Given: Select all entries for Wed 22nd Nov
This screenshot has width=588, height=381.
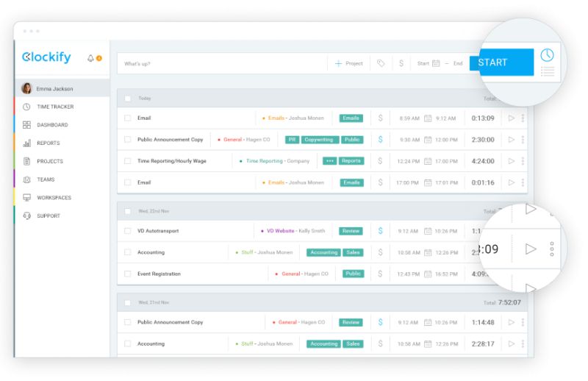Looking at the screenshot, I should pyautogui.click(x=128, y=211).
